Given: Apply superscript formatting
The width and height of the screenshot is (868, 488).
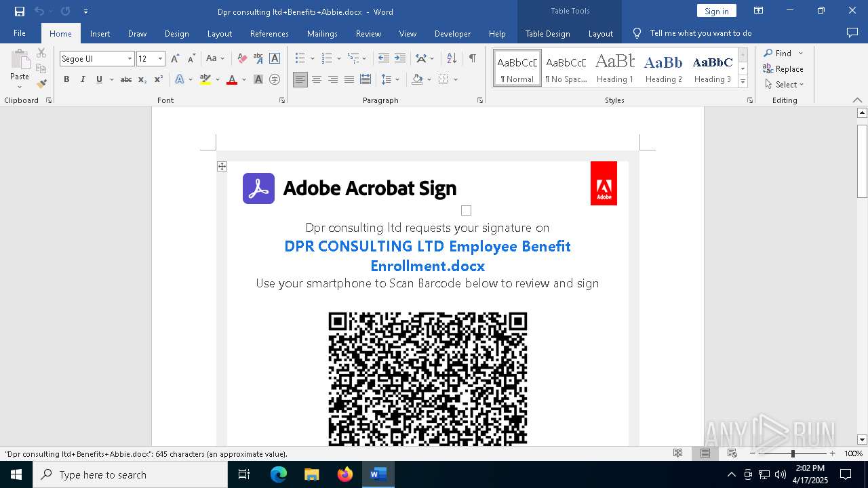Looking at the screenshot, I should (158, 79).
